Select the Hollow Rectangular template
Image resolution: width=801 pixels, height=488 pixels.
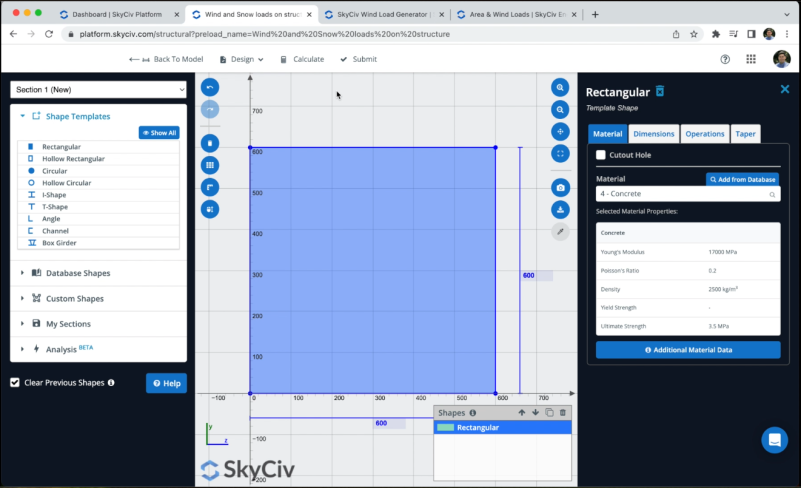pos(98,159)
